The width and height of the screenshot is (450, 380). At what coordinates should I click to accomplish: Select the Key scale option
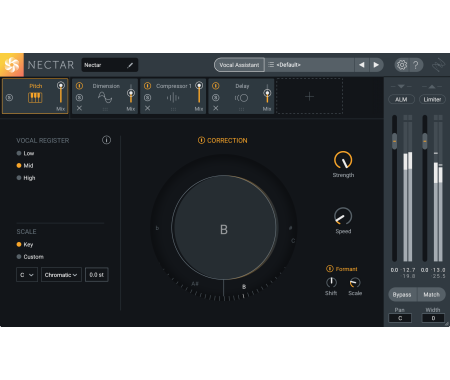click(25, 244)
